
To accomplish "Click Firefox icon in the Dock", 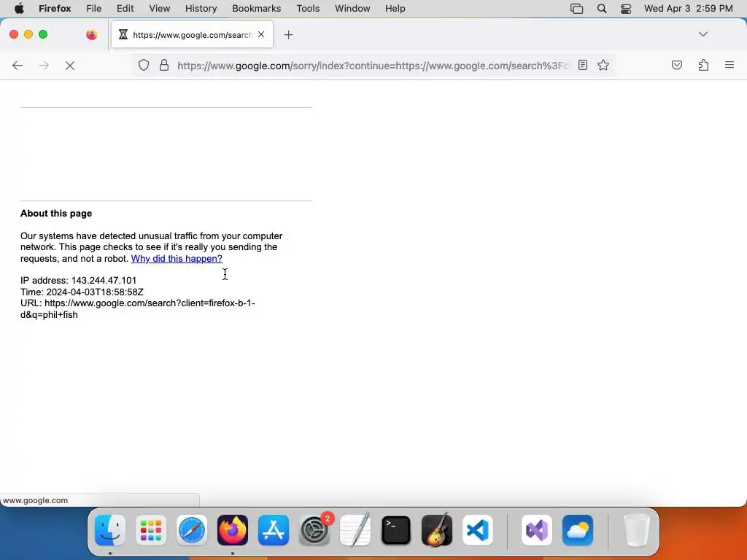I will pos(233,530).
